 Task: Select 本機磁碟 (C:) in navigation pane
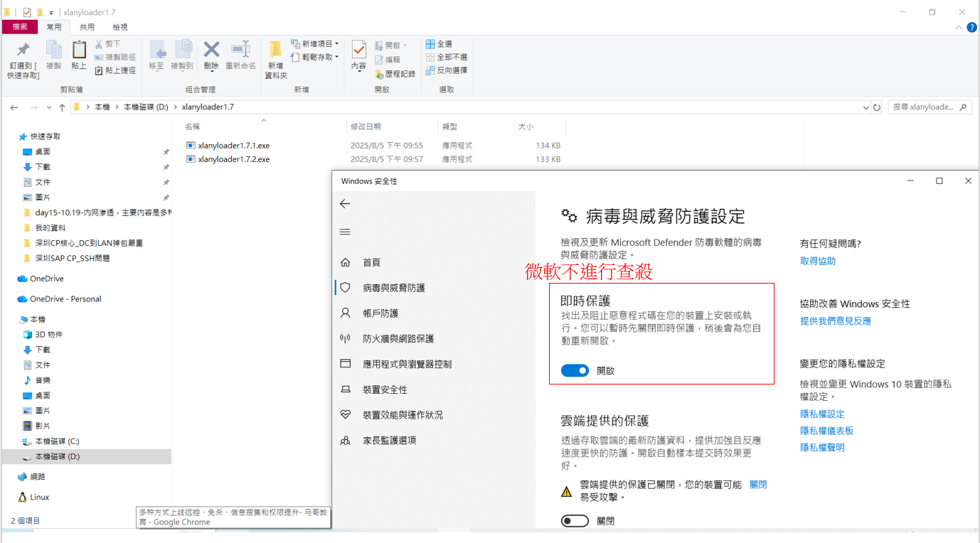tap(57, 441)
